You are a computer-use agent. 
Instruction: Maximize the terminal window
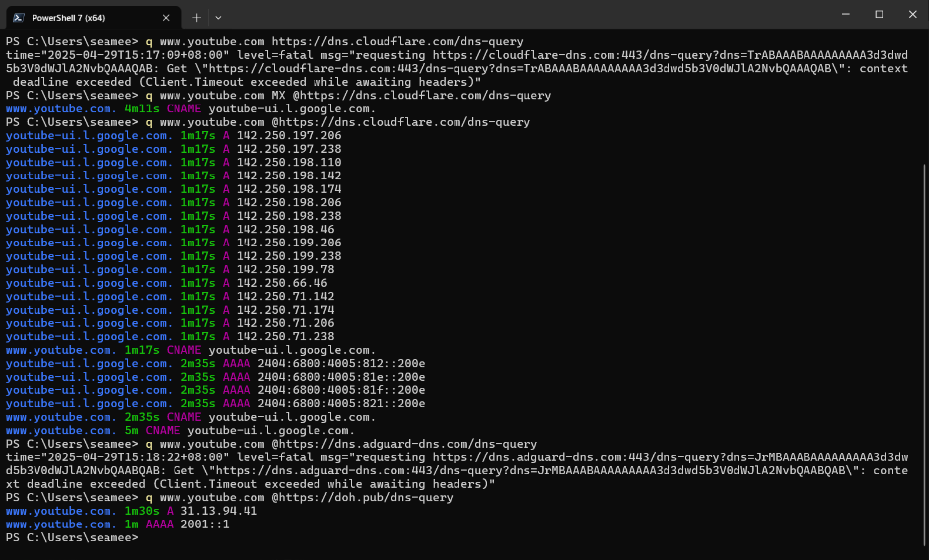pos(879,14)
